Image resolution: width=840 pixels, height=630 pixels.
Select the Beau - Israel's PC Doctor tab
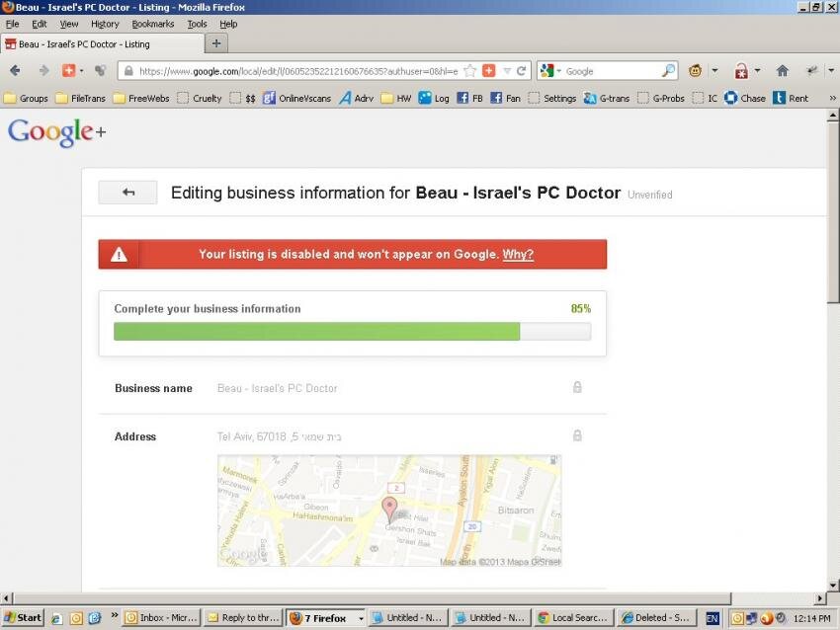[x=103, y=43]
